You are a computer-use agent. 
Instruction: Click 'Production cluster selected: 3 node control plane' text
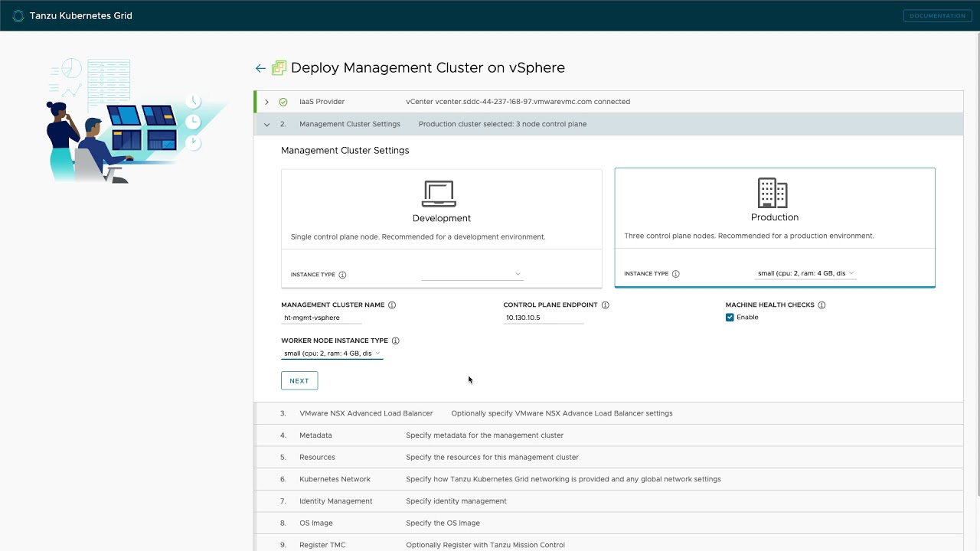[502, 124]
